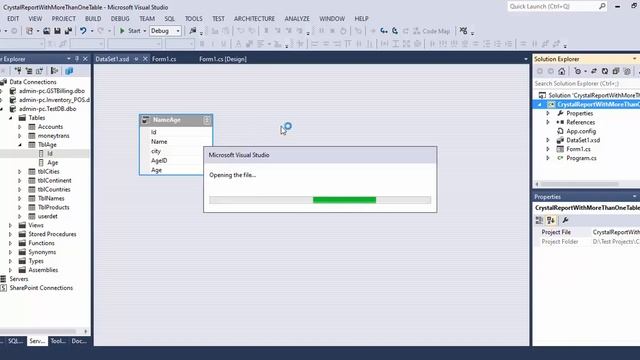640x360 pixels.
Task: Close the Server Explorer panel
Action: pos(85,59)
